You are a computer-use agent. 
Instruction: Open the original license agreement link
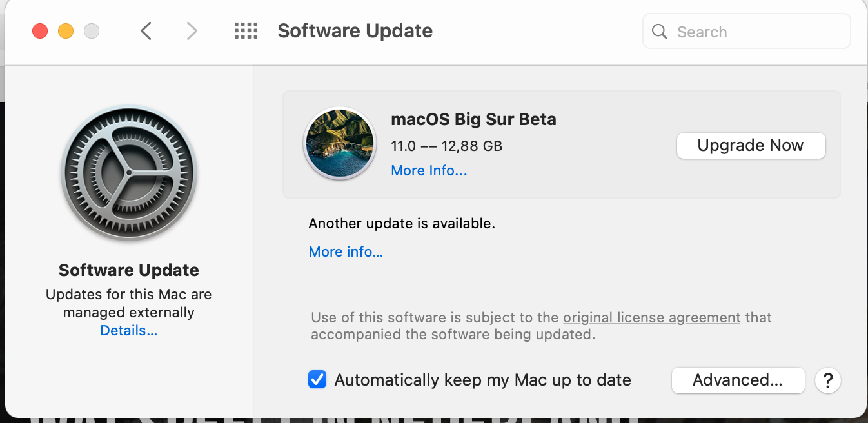(x=651, y=318)
